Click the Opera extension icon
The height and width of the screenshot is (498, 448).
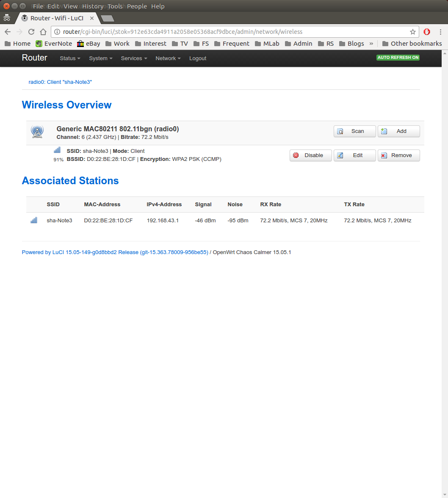(x=427, y=32)
